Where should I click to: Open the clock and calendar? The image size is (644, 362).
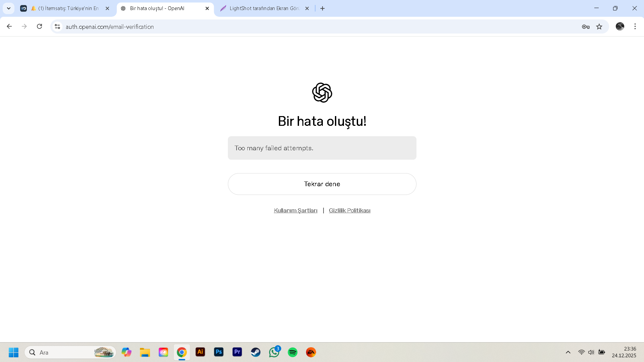[x=624, y=352]
